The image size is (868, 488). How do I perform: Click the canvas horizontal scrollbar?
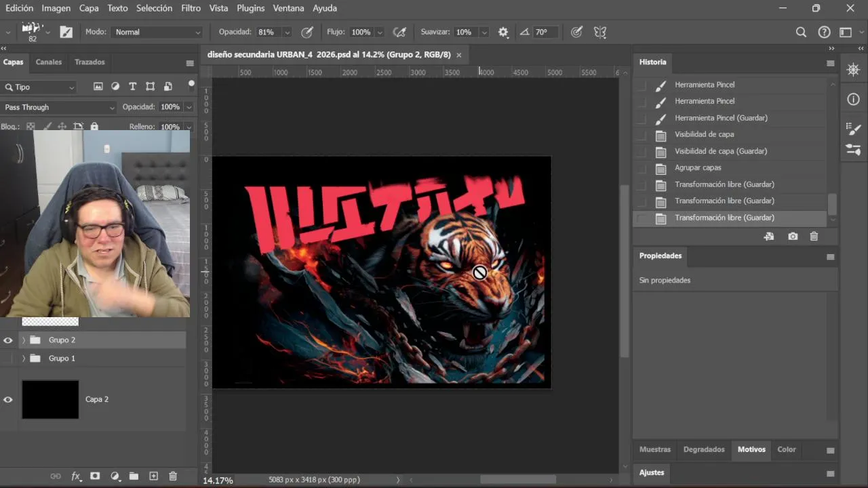click(x=518, y=479)
